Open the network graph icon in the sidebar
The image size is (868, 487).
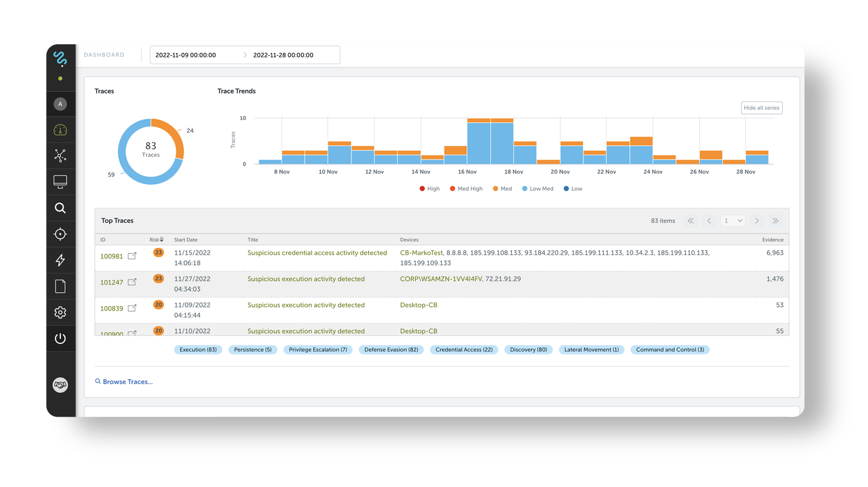pos(60,156)
